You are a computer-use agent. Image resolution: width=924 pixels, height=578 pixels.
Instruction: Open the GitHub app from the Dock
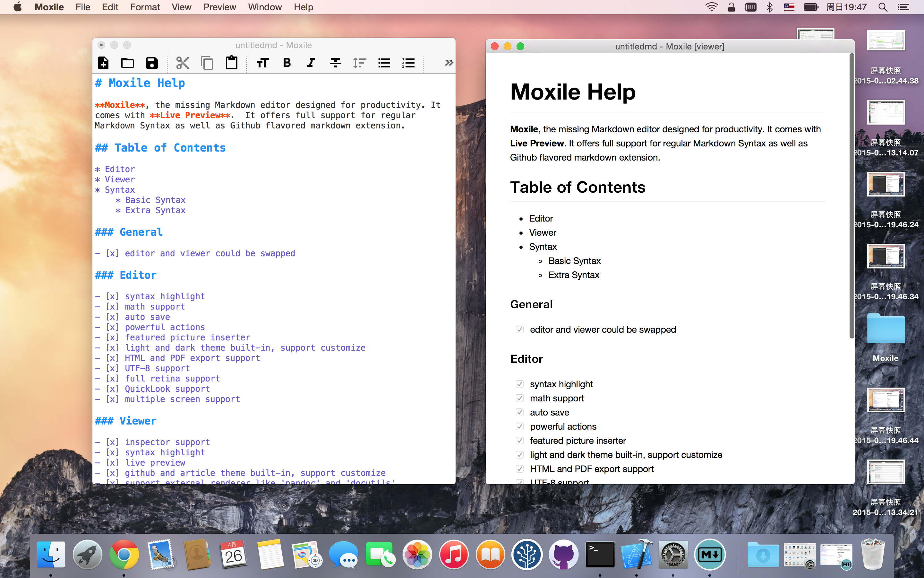point(564,554)
